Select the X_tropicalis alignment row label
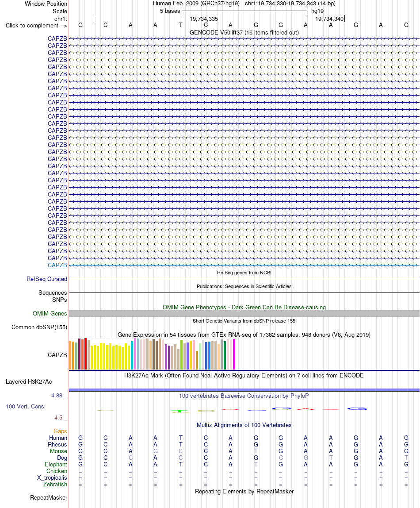 [52, 478]
